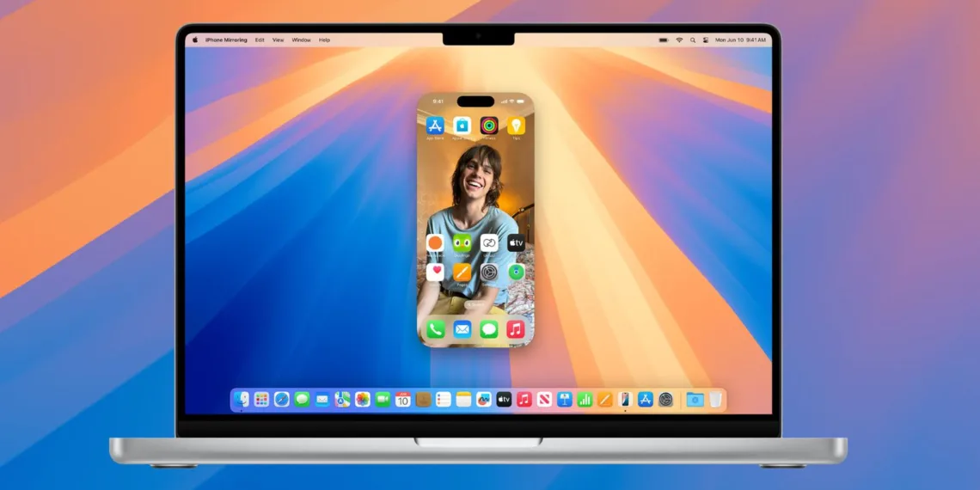
Task: Open Music in the Mac Dock
Action: point(524,400)
